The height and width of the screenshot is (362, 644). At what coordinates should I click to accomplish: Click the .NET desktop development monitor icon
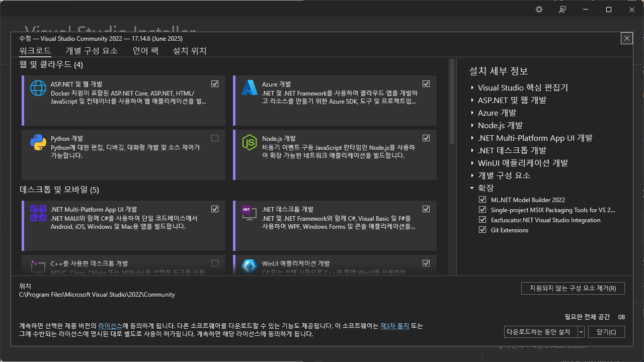[x=250, y=213]
